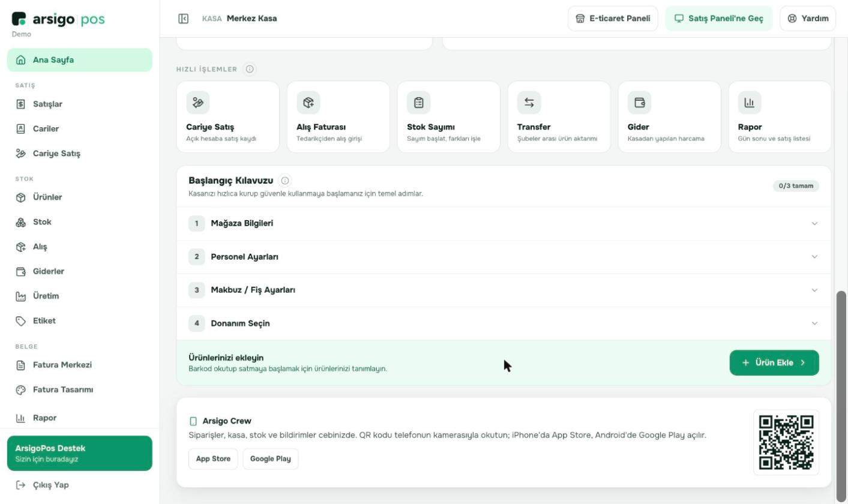Open ArsigoPos Destek support panel
Screen dimensions: 848x504
click(80, 454)
